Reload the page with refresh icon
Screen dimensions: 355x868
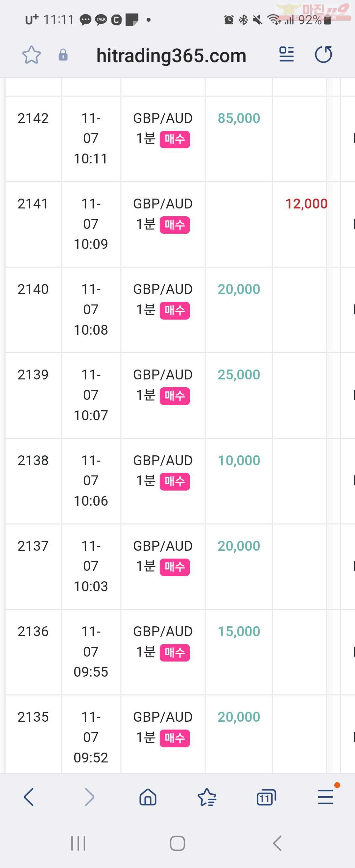[323, 54]
